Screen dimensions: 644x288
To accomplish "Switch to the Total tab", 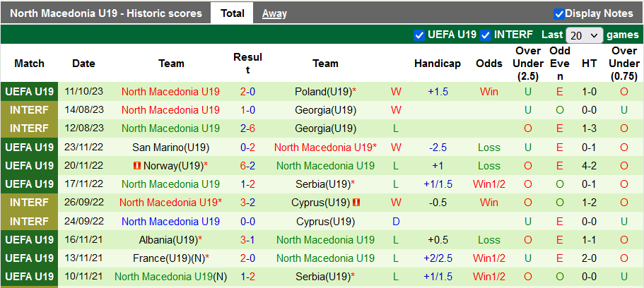I will tap(232, 13).
